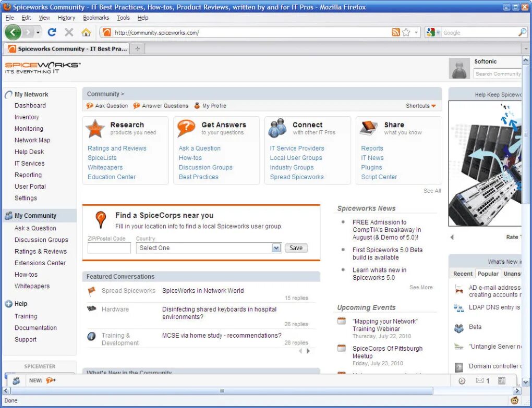The width and height of the screenshot is (532, 408).
Task: Open SpiceWorks in Network World conversation
Action: click(203, 290)
